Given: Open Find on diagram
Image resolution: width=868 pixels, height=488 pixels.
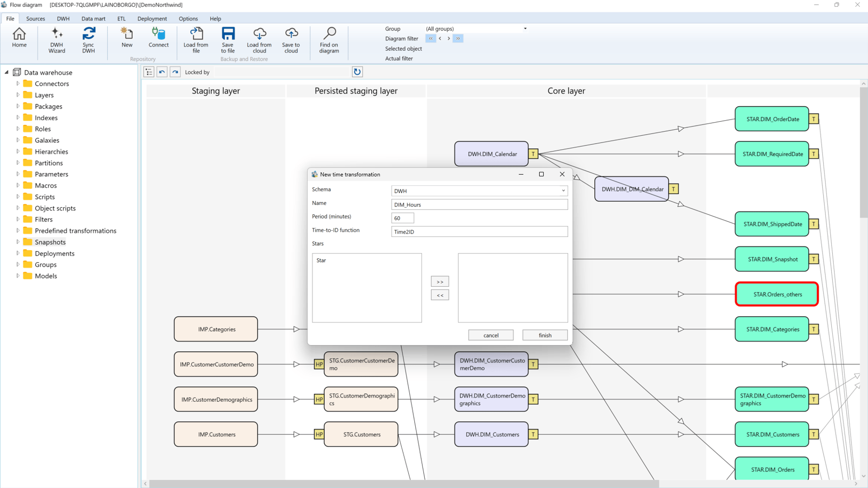Looking at the screenshot, I should click(x=329, y=40).
